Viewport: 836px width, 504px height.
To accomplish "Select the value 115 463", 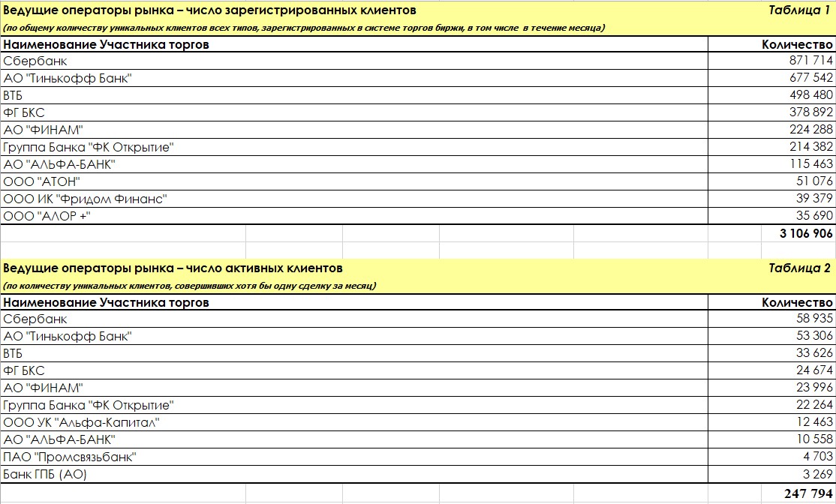I will [811, 163].
